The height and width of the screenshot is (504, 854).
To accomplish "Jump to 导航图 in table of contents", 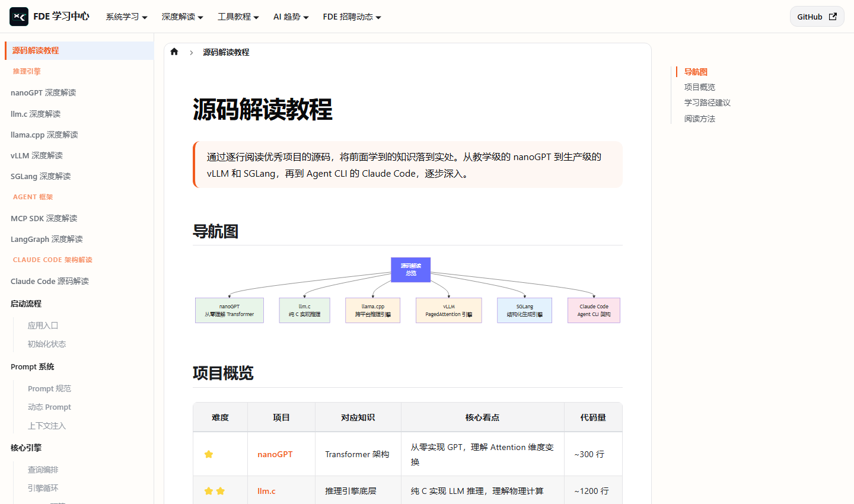I will click(x=696, y=72).
